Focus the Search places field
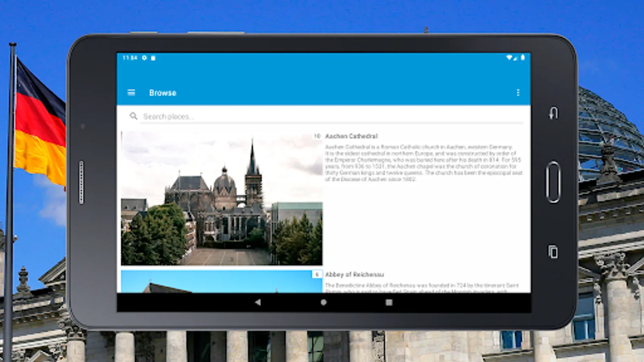Screen dimensions: 644x362 point(332,117)
